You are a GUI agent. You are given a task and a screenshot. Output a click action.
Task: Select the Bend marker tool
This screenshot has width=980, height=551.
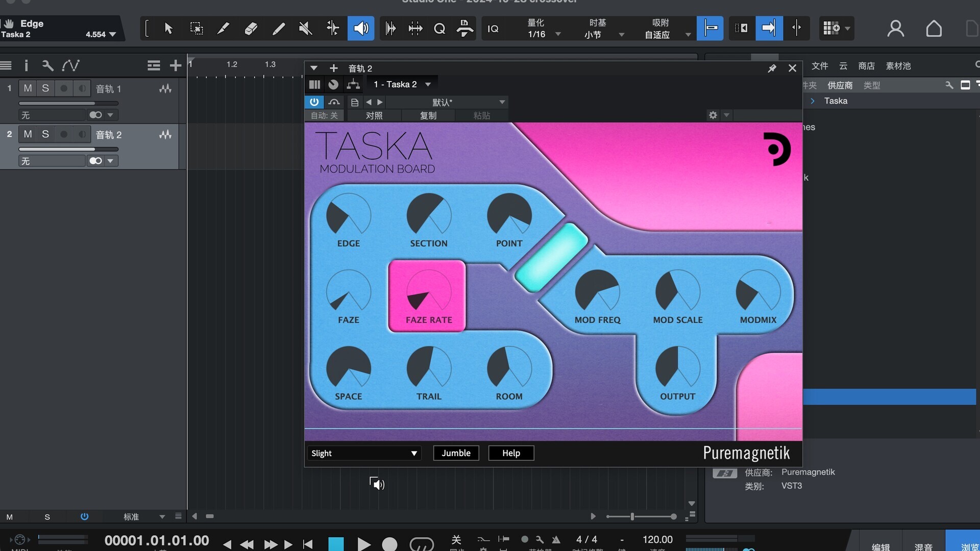point(333,28)
